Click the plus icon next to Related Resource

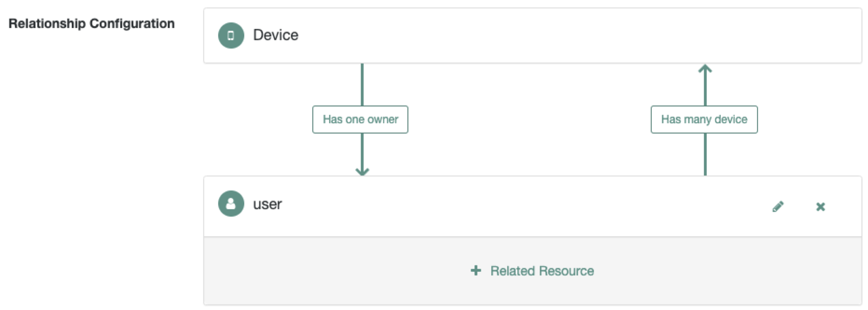[x=475, y=271]
